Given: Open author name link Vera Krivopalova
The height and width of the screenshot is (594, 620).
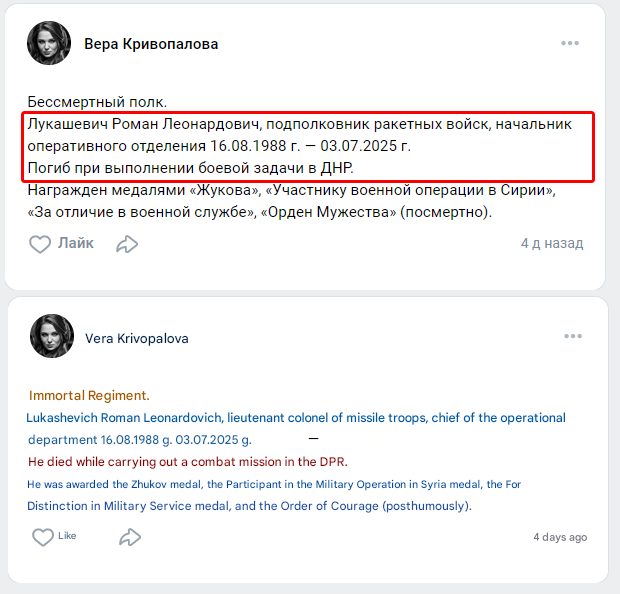Looking at the screenshot, I should pos(136,338).
